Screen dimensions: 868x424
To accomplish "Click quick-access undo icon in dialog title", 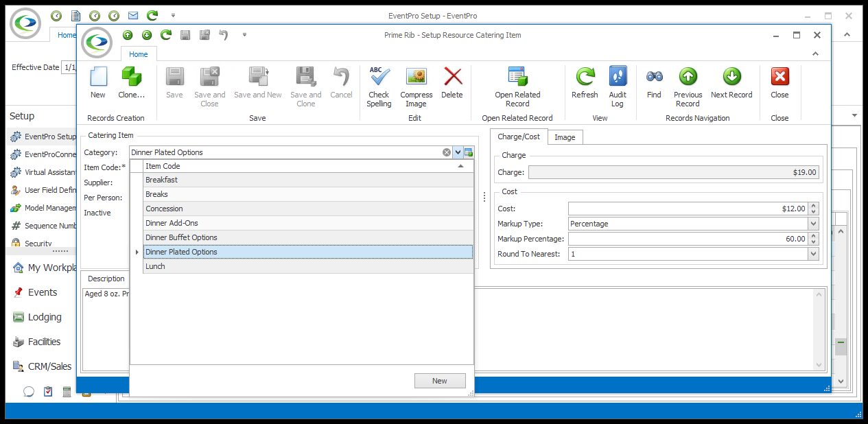I will [224, 35].
